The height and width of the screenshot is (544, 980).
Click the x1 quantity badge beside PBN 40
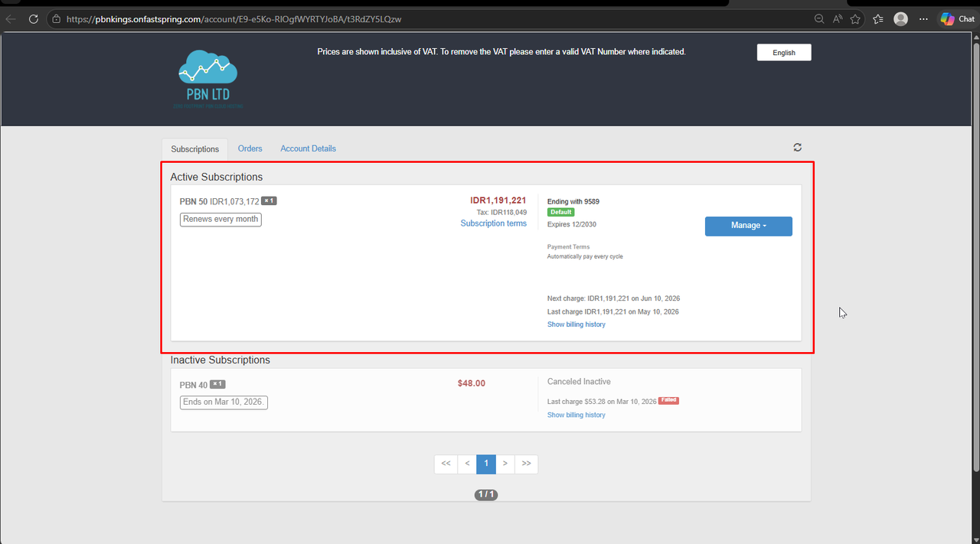coord(217,384)
